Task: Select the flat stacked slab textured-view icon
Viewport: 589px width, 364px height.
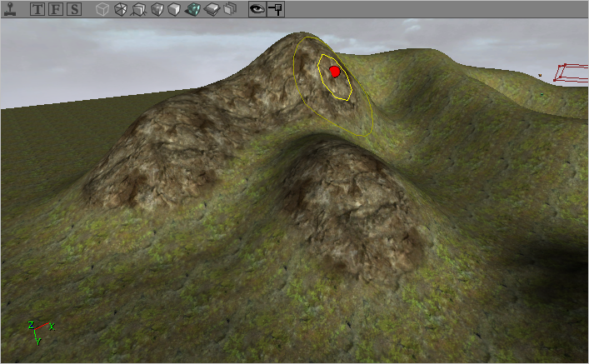Action: click(212, 9)
